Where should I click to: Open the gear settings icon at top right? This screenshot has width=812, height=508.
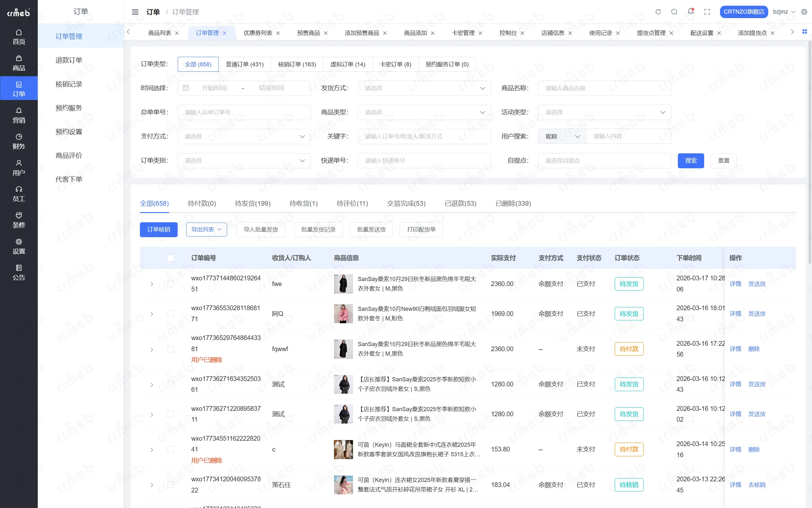coord(804,12)
